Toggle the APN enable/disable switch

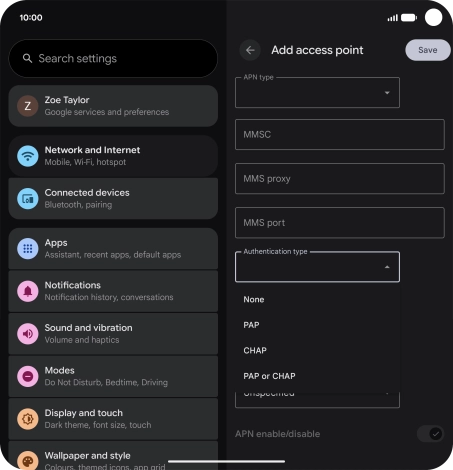point(431,434)
